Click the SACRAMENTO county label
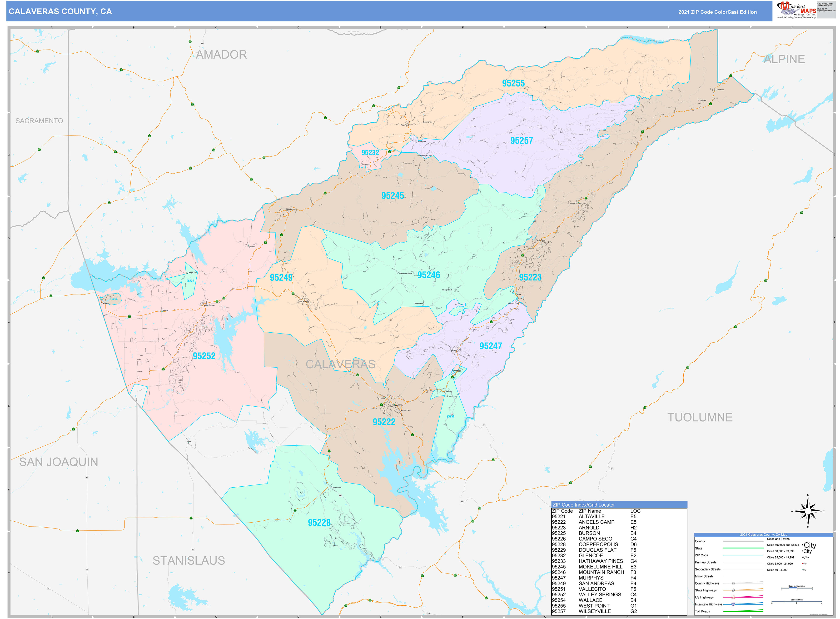 click(39, 121)
